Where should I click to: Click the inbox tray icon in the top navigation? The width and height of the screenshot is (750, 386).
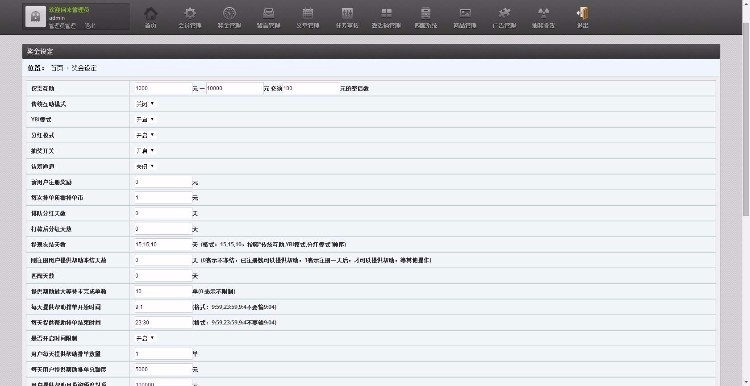click(x=269, y=13)
